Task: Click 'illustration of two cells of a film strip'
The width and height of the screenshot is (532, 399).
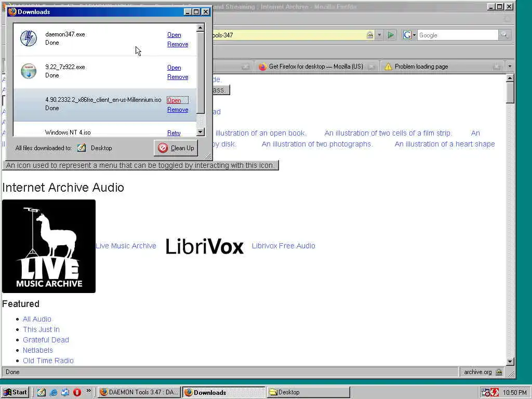Action: (388, 133)
